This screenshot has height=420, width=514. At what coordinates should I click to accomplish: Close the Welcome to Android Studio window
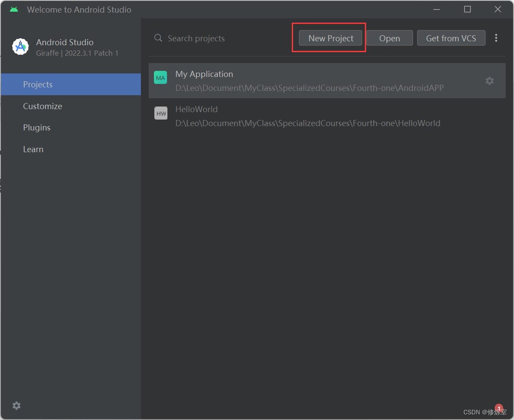click(x=497, y=10)
